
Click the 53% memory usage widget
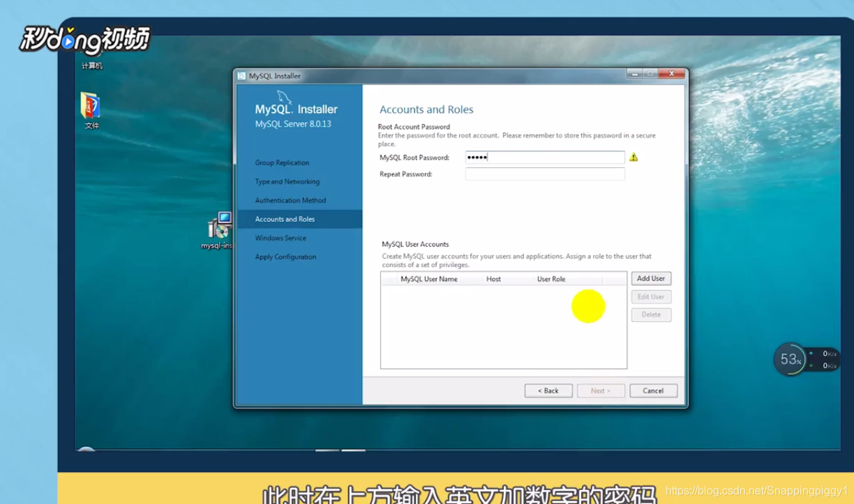coord(790,360)
